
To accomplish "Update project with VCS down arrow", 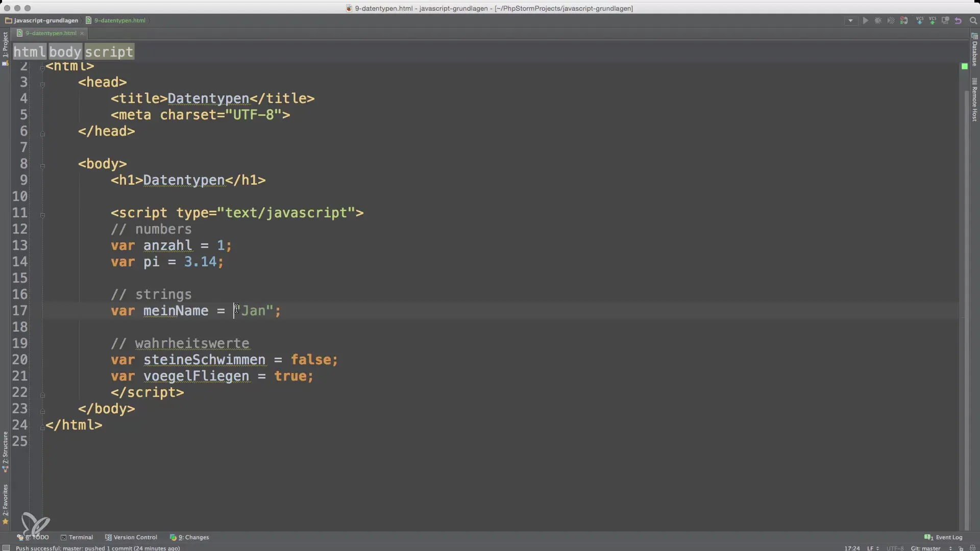I will tap(920, 21).
